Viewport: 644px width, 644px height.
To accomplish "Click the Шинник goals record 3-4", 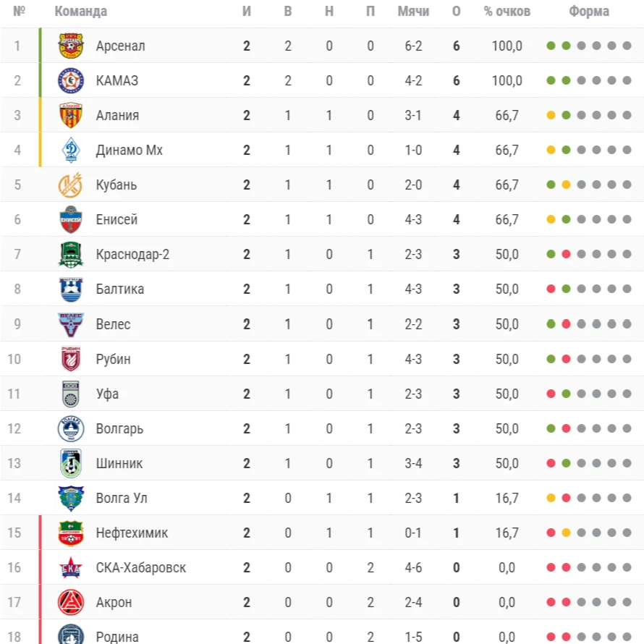I will click(x=413, y=463).
